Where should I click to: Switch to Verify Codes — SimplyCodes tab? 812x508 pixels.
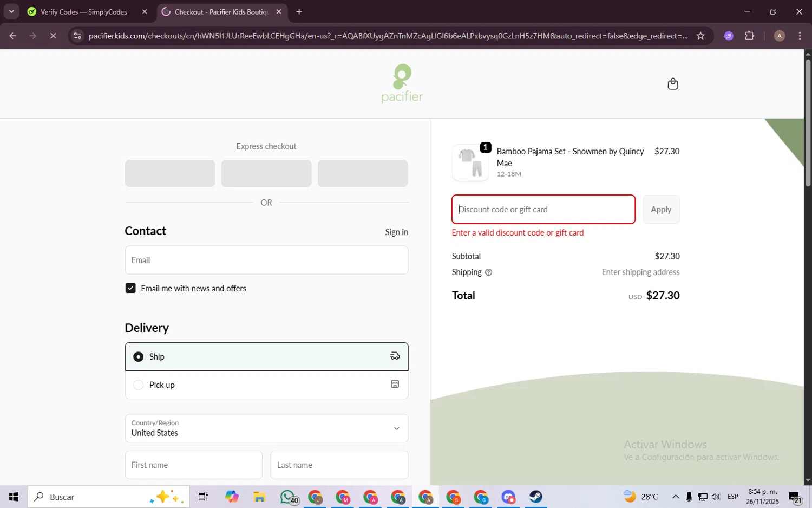[84, 12]
